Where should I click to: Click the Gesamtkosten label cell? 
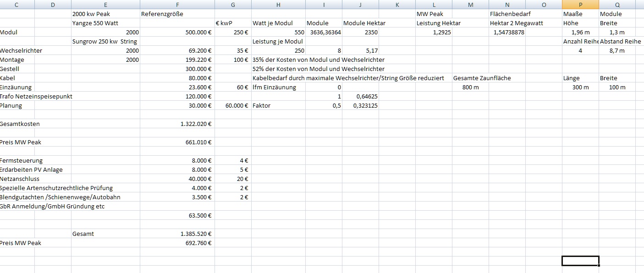[20, 124]
